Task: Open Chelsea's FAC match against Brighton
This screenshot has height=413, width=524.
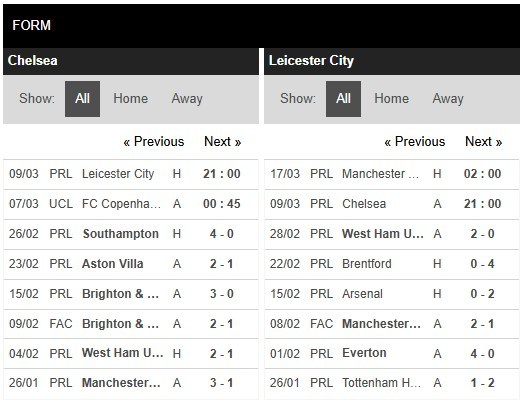Action: tap(131, 324)
